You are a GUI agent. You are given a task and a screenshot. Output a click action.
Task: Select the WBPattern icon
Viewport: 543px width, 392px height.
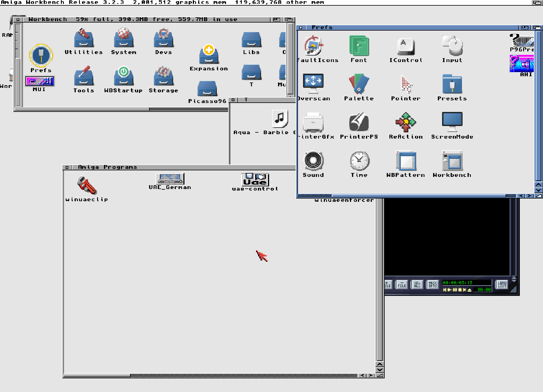[x=405, y=161]
